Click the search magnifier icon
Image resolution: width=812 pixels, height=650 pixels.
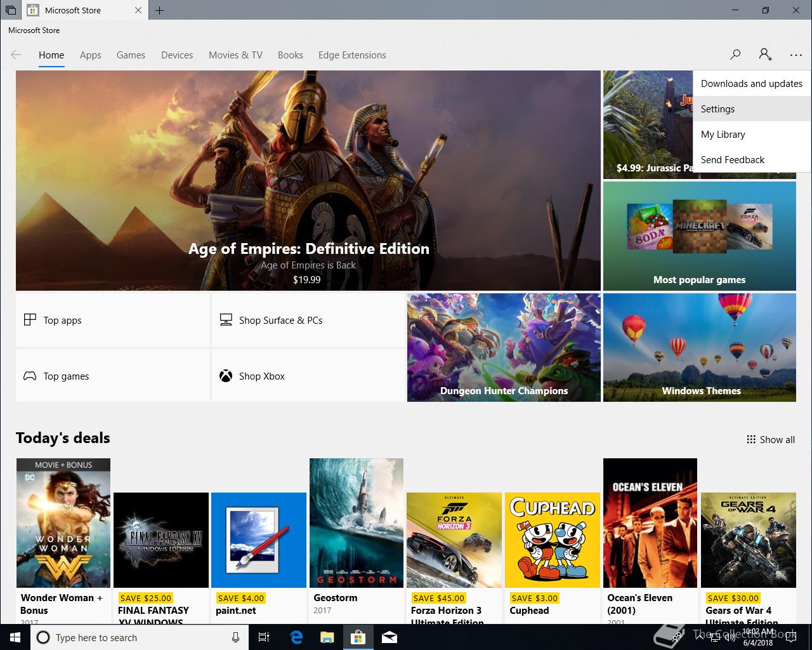coord(735,55)
